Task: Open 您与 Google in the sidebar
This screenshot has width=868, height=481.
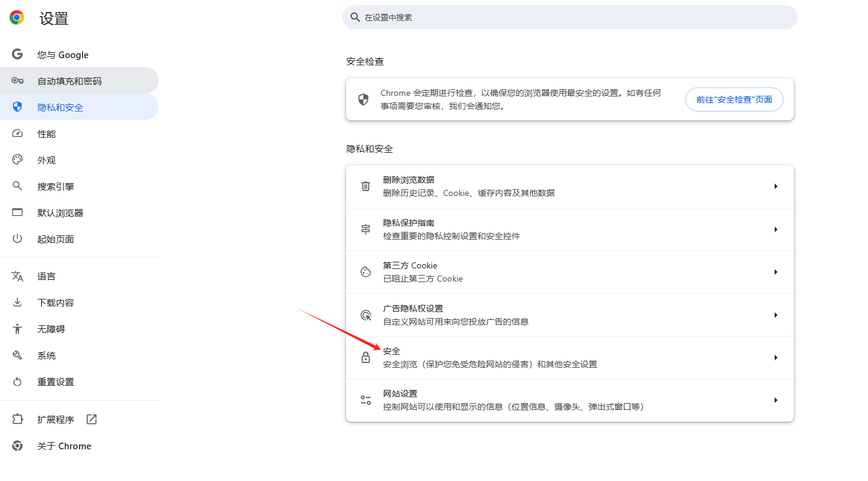Action: [x=79, y=55]
